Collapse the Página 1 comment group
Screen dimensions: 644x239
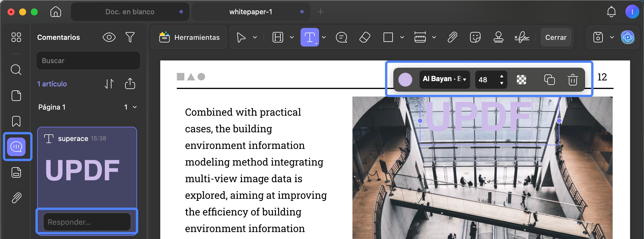click(x=135, y=107)
